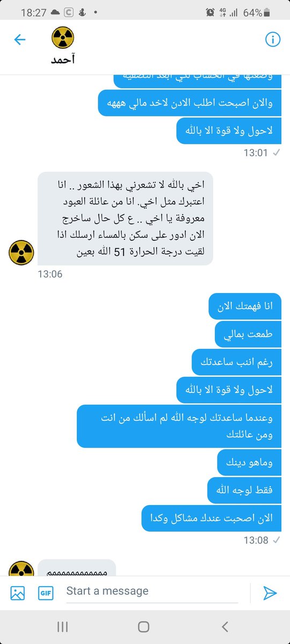Image resolution: width=290 pixels, height=644 pixels.
Task: Select the blue bubble انا فهمتك الان
Action: pos(244,306)
